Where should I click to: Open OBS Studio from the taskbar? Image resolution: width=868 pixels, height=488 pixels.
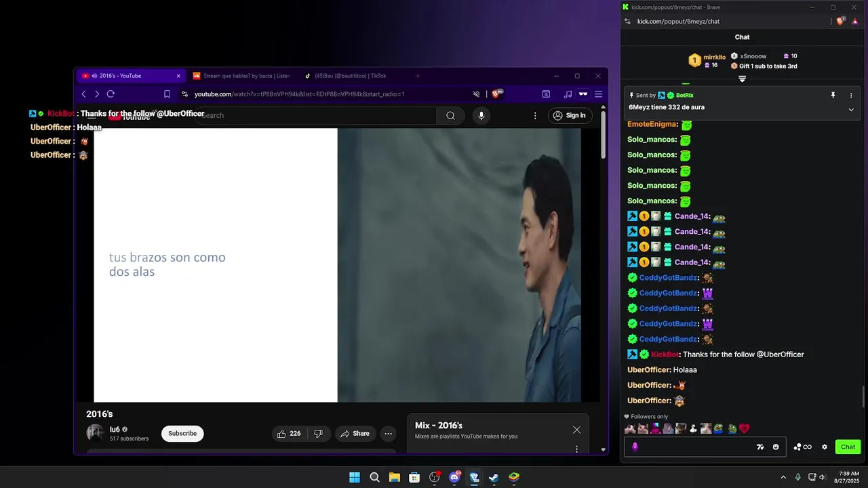[434, 477]
